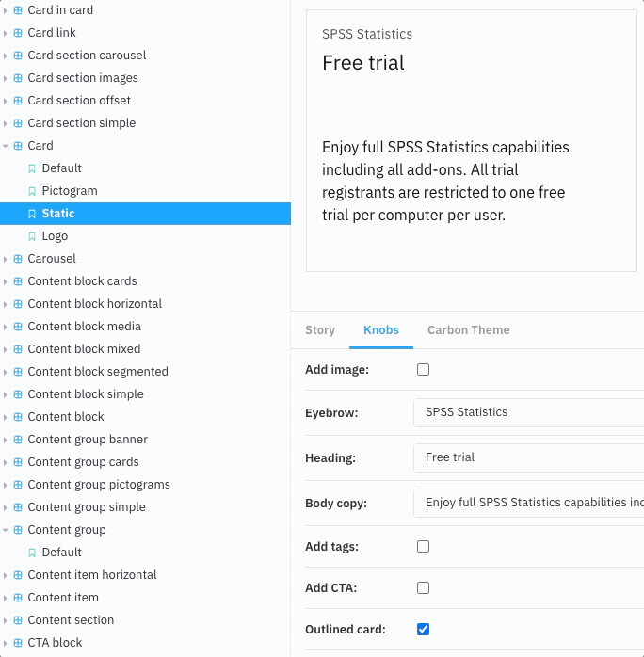This screenshot has height=657, width=644.
Task: Uncheck the Outlined card checkbox
Action: [423, 629]
